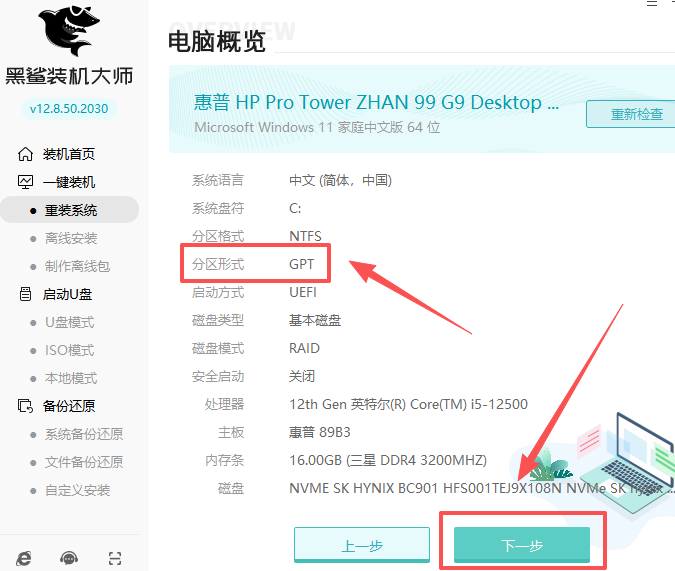Click 下一步 to continue
Screen dimensions: 675x571
522,545
